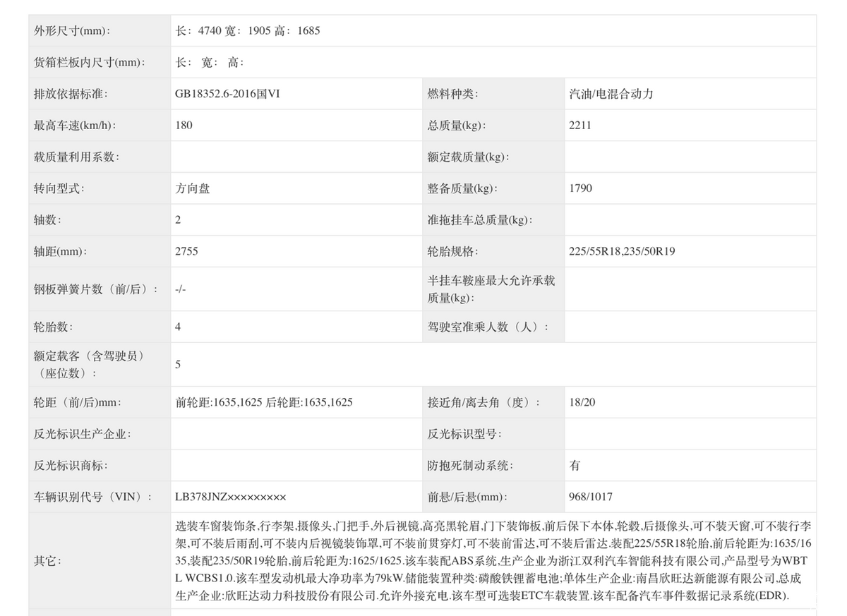Select the VIN value LB378JNZ×××××××××
Image resolution: width=847 pixels, height=616 pixels.
(231, 497)
